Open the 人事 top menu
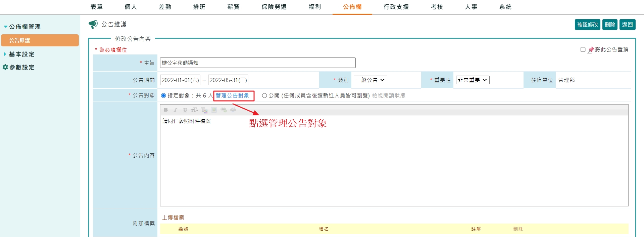The height and width of the screenshot is (237, 644). [471, 7]
